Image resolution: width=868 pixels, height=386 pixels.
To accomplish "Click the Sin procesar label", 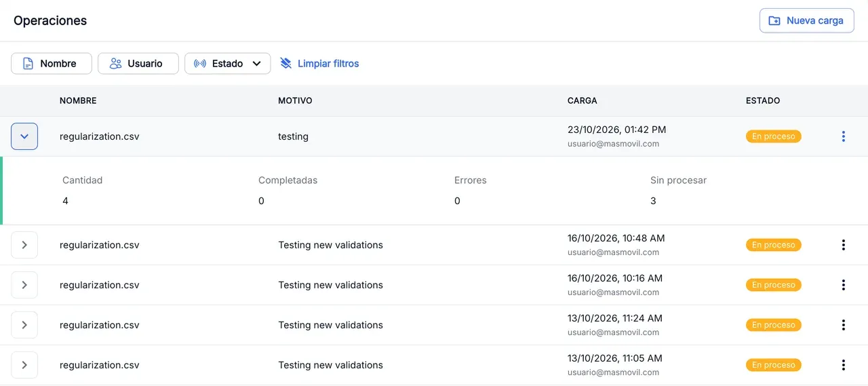I will pyautogui.click(x=678, y=180).
